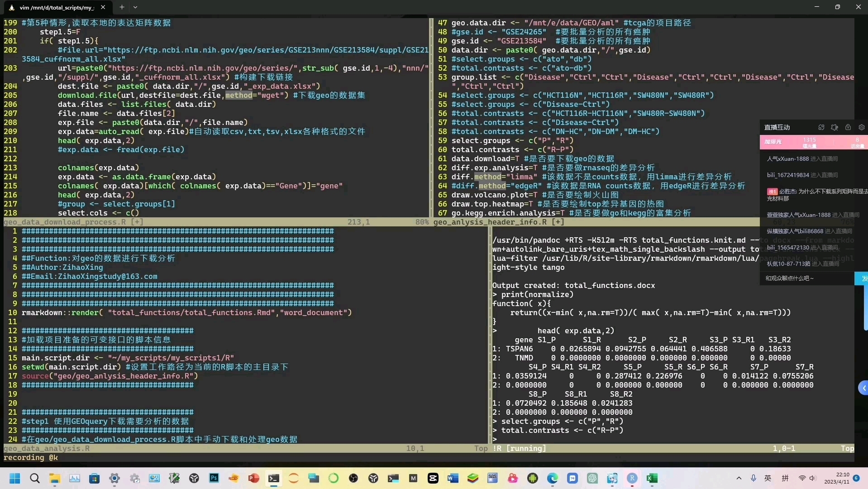Open Photoshop from taskbar
The height and width of the screenshot is (489, 868).
[x=214, y=478]
